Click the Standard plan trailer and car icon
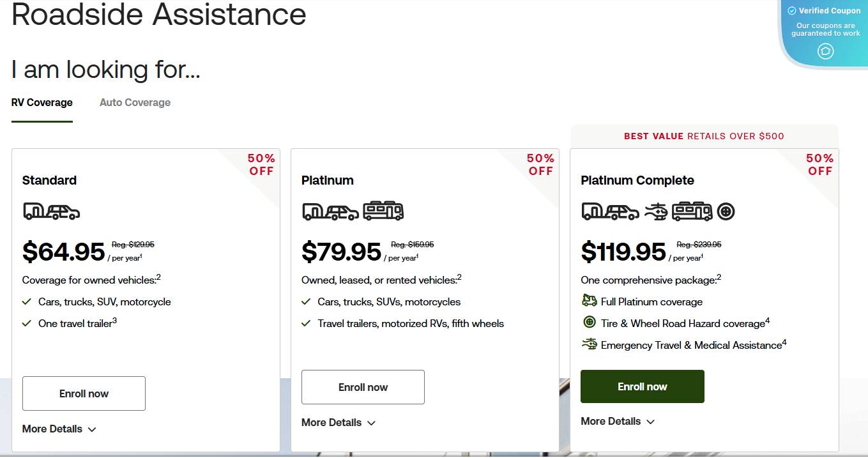The width and height of the screenshot is (868, 458). (51, 211)
